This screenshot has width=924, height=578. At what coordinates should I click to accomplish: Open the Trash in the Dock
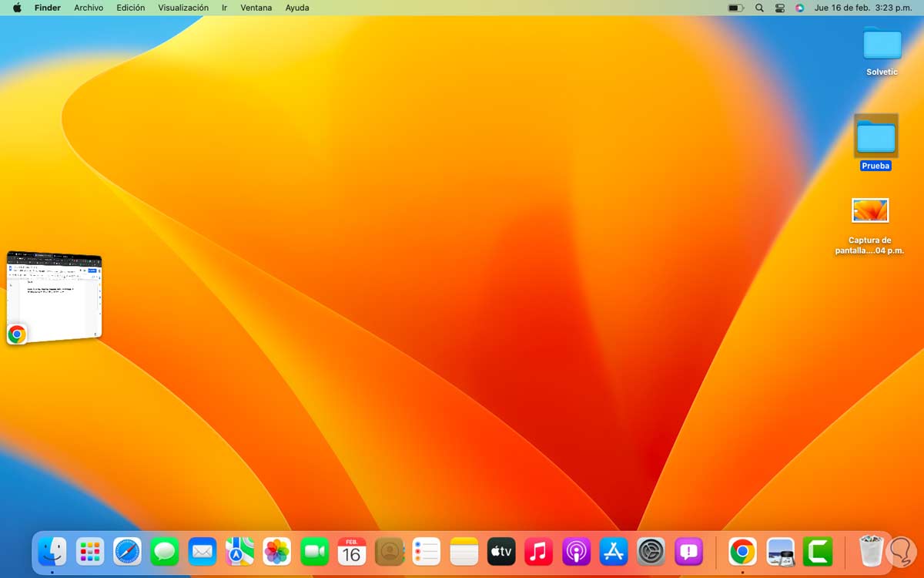click(x=871, y=552)
